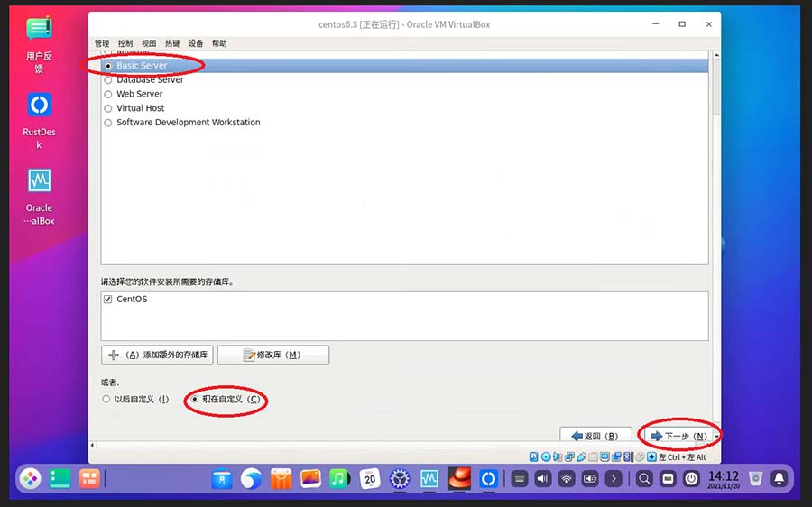Viewport: 812px width, 507px height.
Task: Open the photo album dock icon
Action: pos(310,478)
